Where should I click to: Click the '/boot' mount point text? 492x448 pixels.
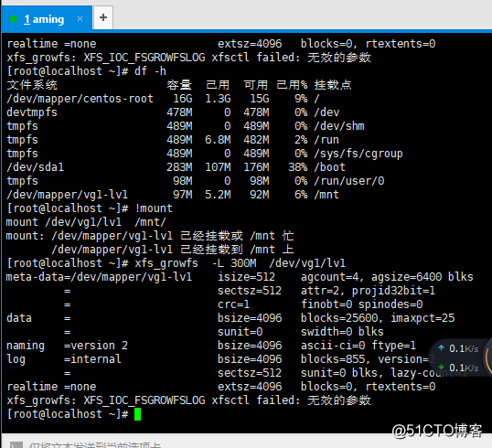point(330,167)
